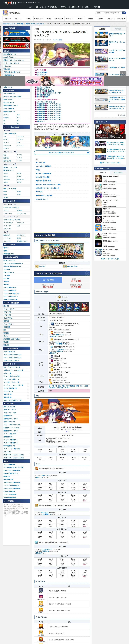Click the Arts attribute link in the Noble Phantasm table

coord(68,432)
